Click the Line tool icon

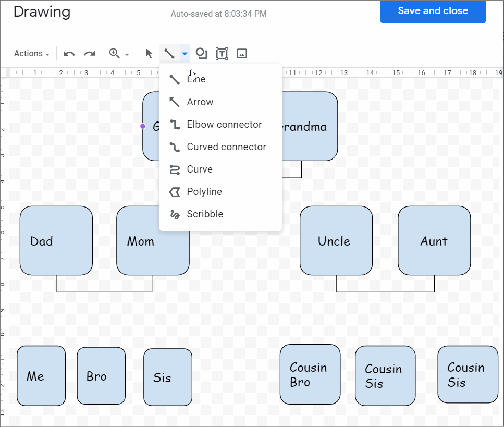(x=168, y=53)
